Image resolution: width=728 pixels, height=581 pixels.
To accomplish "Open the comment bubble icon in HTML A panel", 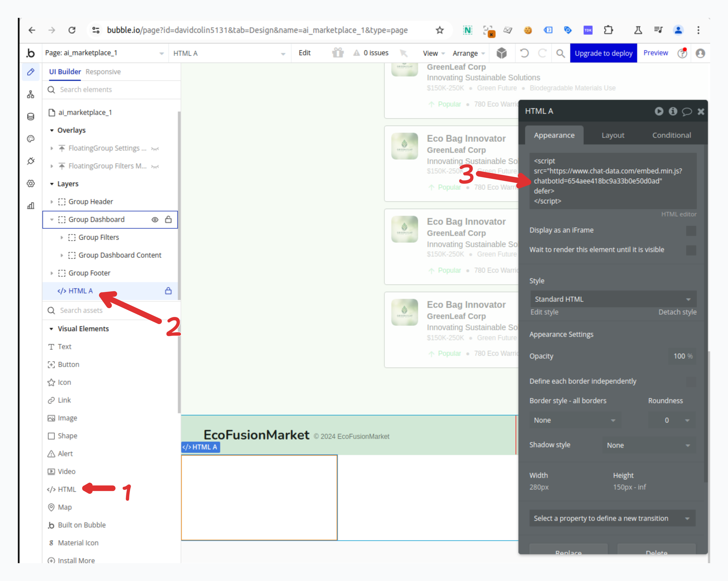I will (x=687, y=112).
